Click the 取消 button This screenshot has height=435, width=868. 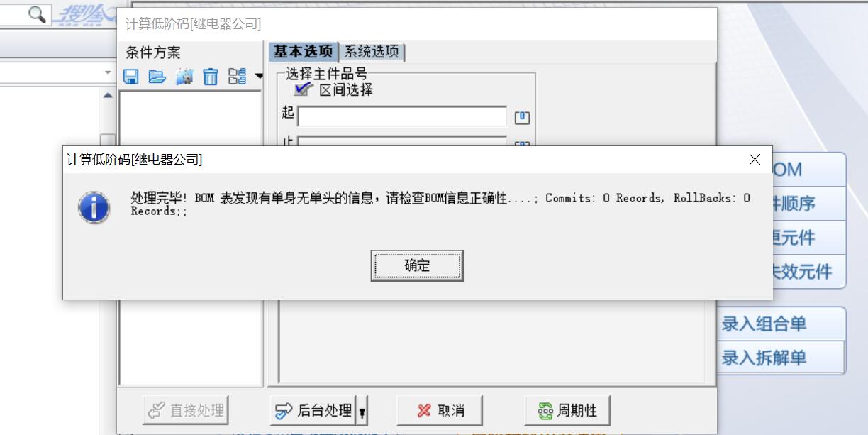[x=440, y=411]
